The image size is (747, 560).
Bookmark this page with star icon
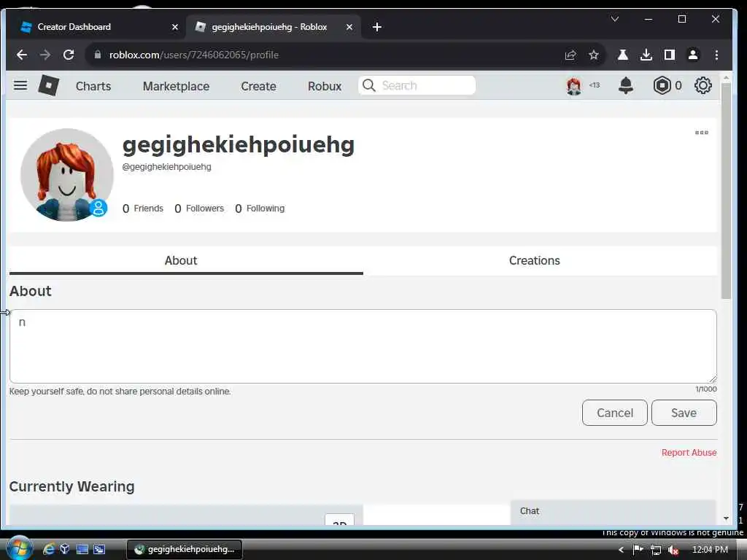coord(594,55)
